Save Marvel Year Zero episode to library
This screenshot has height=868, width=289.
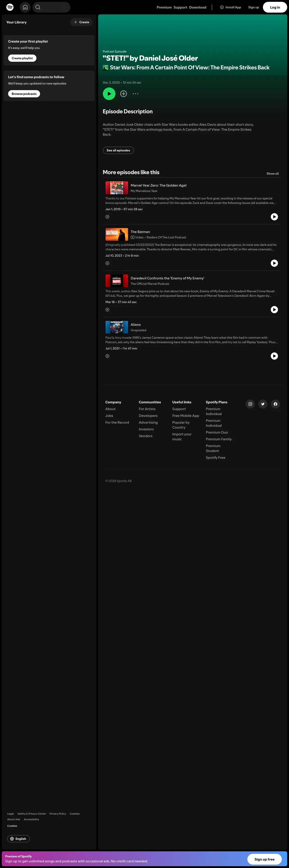tap(107, 217)
